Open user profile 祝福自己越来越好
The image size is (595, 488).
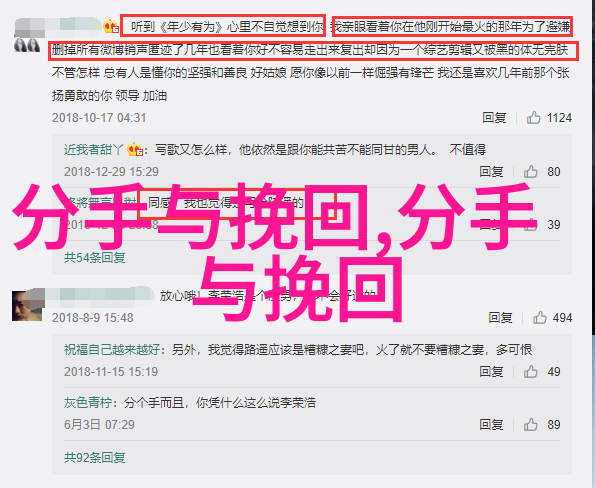pyautogui.click(x=112, y=349)
